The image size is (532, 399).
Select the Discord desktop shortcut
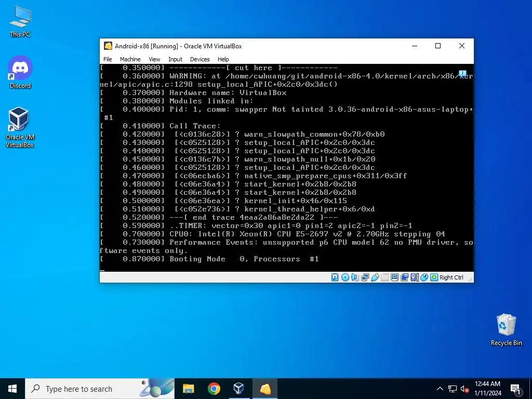[x=20, y=72]
